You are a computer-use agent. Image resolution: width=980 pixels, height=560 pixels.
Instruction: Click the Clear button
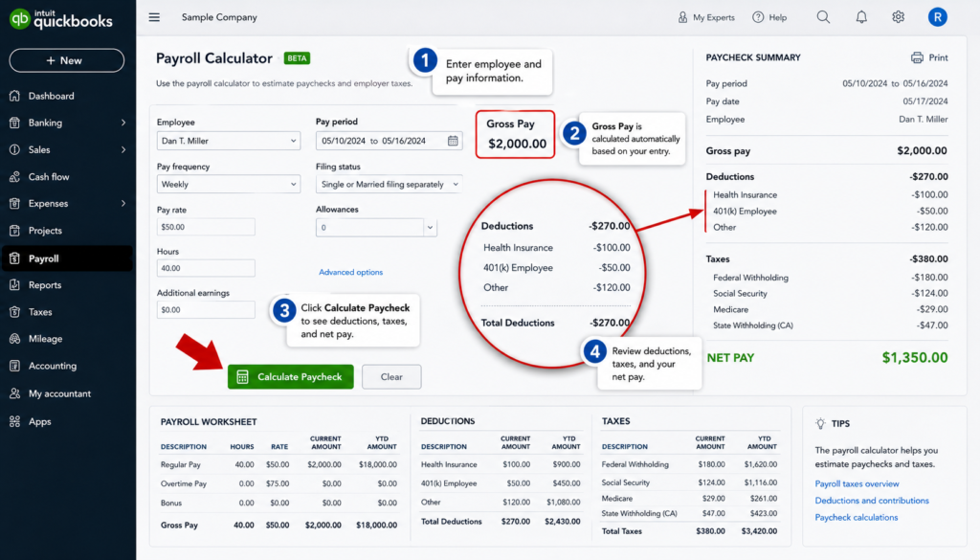tap(391, 377)
